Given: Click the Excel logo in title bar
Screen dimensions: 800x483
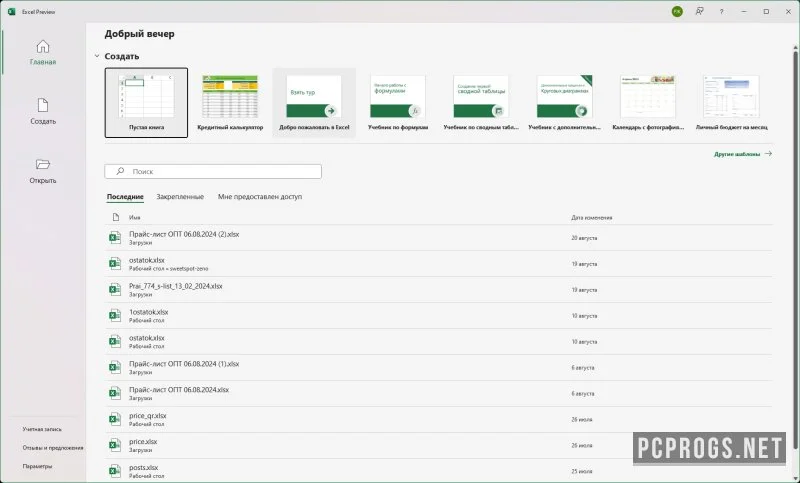Looking at the screenshot, I should [x=11, y=11].
